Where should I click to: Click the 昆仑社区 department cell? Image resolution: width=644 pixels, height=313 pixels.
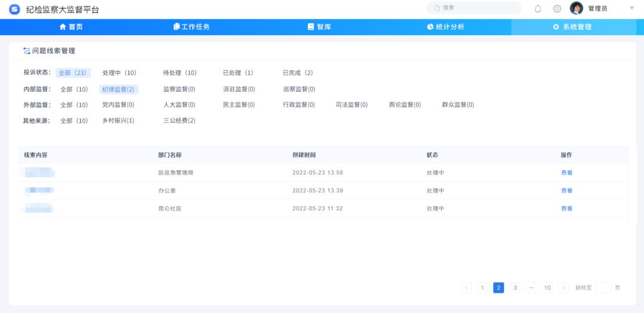170,208
